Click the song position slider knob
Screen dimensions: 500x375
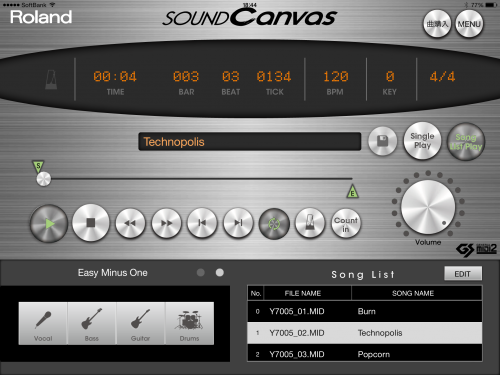click(x=44, y=179)
